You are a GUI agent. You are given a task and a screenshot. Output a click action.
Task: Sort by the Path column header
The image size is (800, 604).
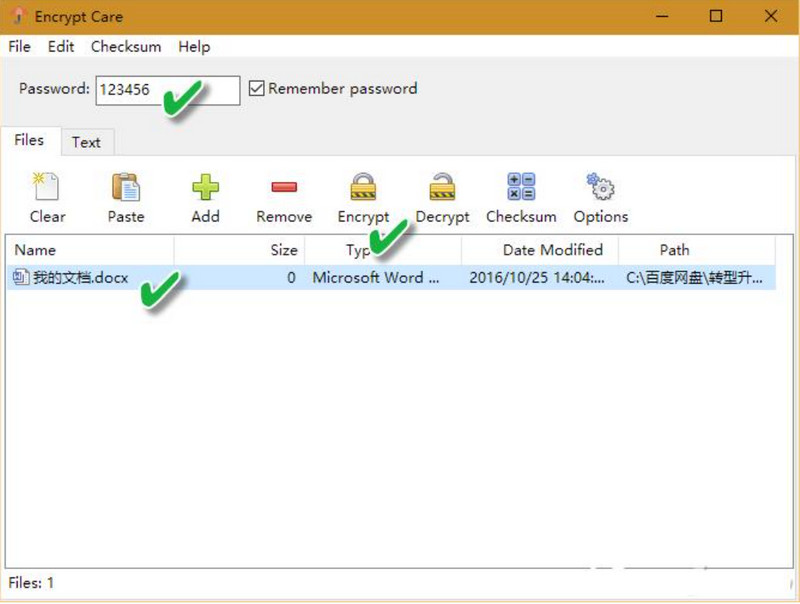(697, 250)
